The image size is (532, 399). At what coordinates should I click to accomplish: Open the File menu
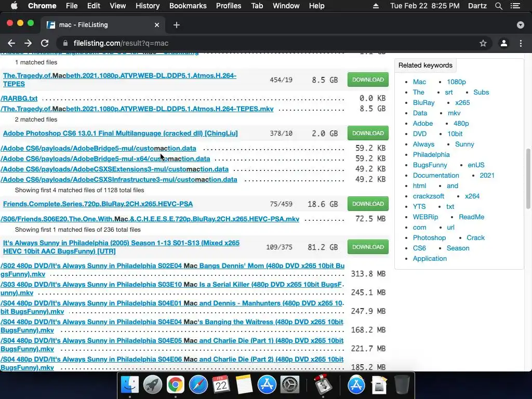[x=72, y=6]
